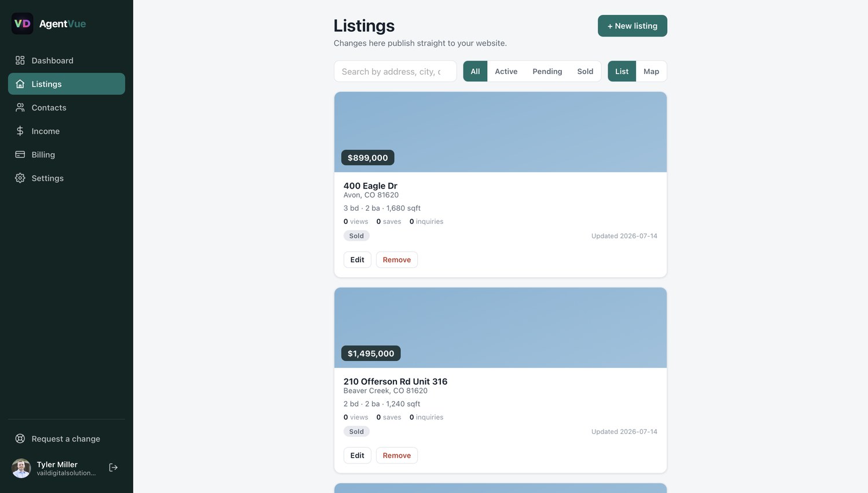Click the Sold badge on 400 Eagle Dr
Image resolution: width=868 pixels, height=493 pixels.
(356, 236)
